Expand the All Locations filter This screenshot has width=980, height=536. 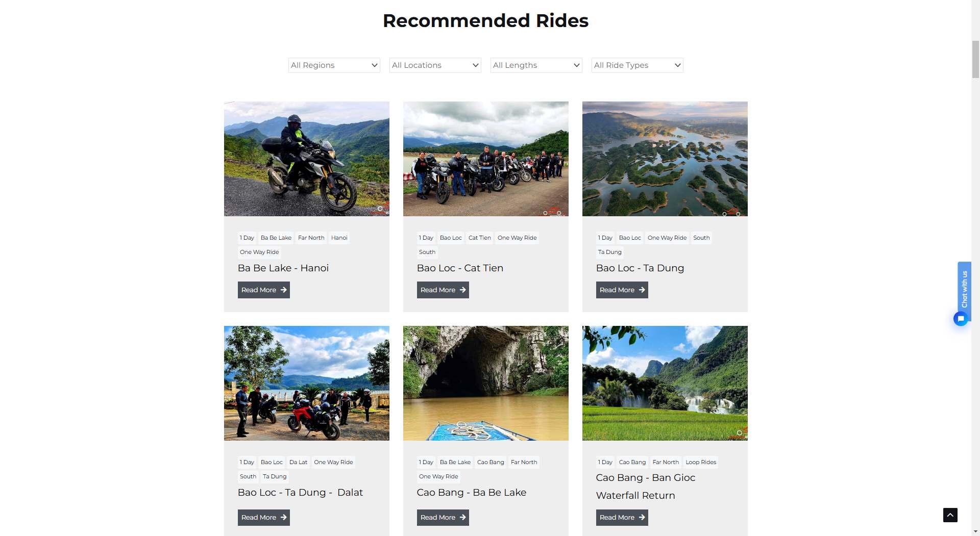(435, 65)
